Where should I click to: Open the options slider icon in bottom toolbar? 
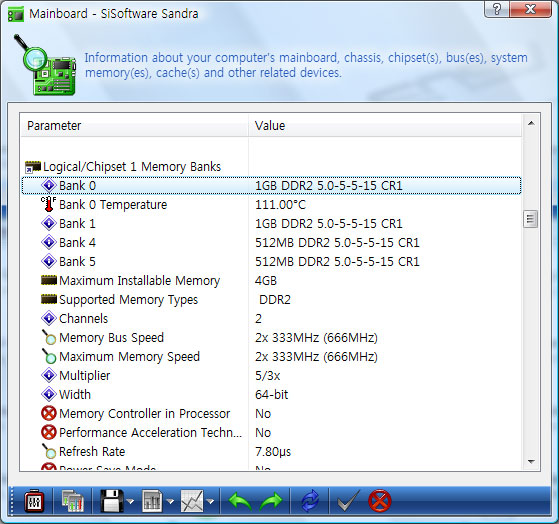(34, 502)
